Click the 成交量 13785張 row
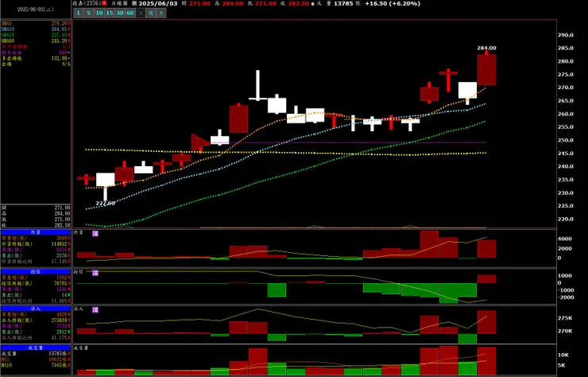The image size is (588, 377). pyautogui.click(x=36, y=354)
